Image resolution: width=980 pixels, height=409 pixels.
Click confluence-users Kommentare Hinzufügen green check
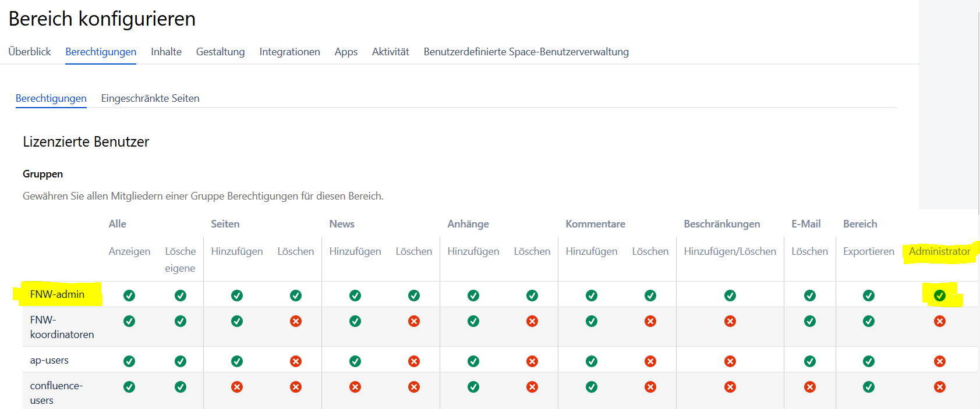[x=592, y=387]
